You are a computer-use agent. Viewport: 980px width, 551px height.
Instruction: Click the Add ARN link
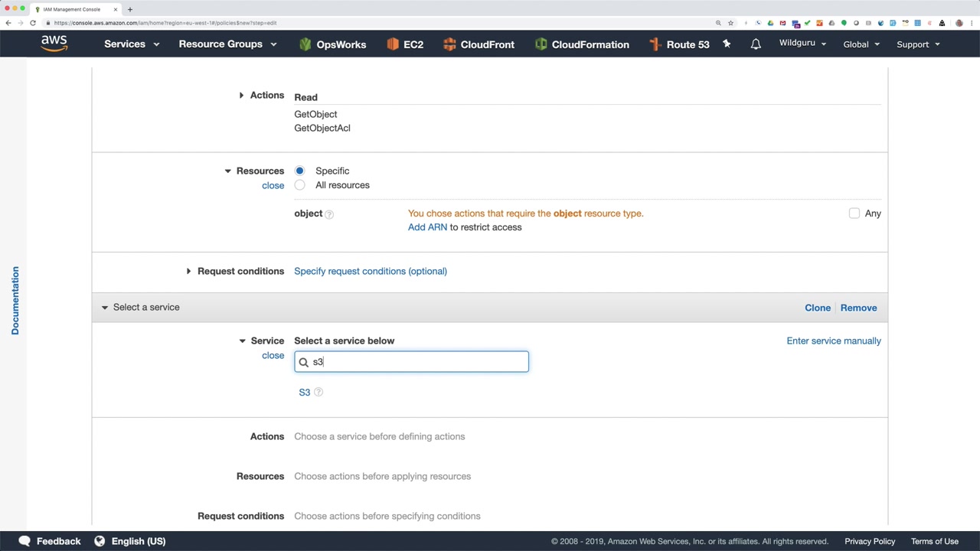coord(427,227)
